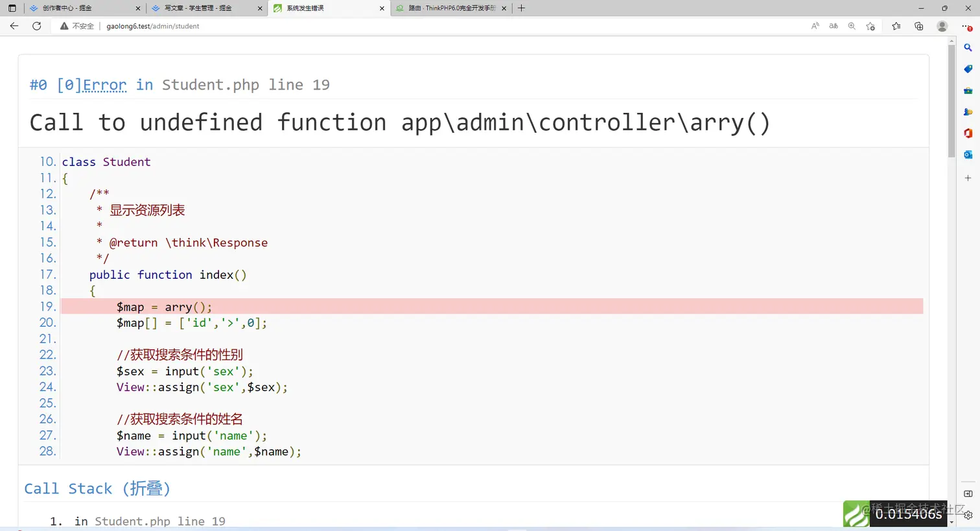Open sidebar settings gear icon
This screenshot has width=980, height=531.
click(x=968, y=515)
